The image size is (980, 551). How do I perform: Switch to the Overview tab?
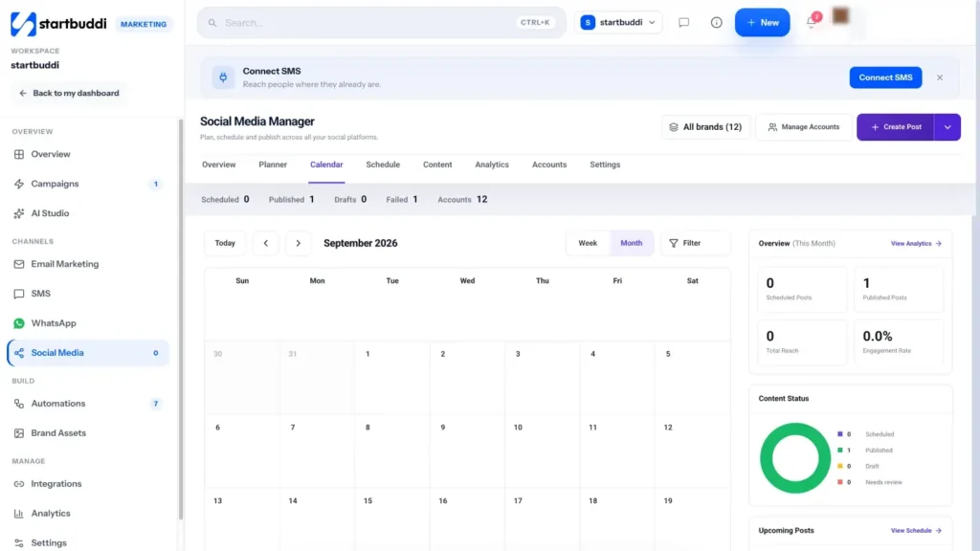(x=219, y=165)
